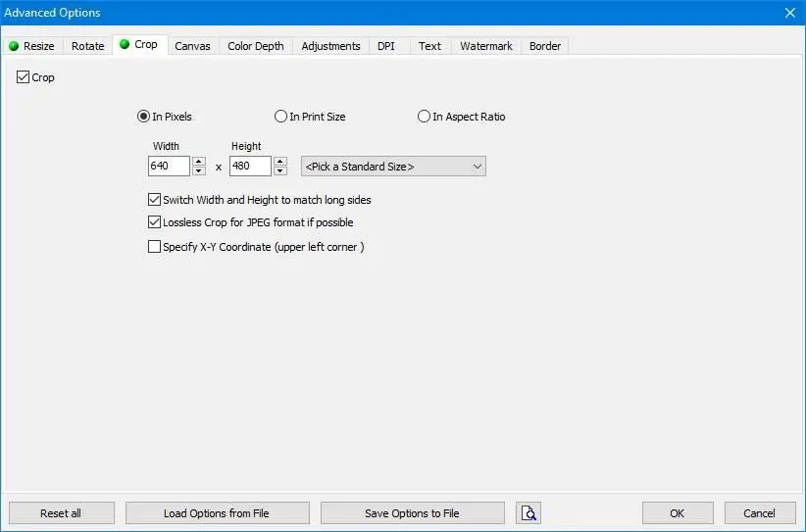Open the Text tab
Screen dimensions: 806x532
(429, 46)
